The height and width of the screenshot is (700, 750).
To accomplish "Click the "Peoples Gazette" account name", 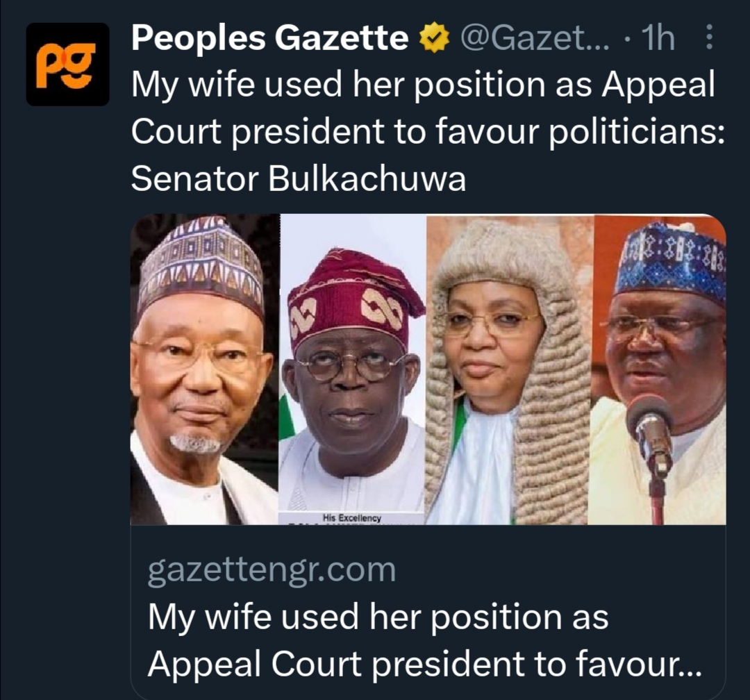I will (269, 40).
